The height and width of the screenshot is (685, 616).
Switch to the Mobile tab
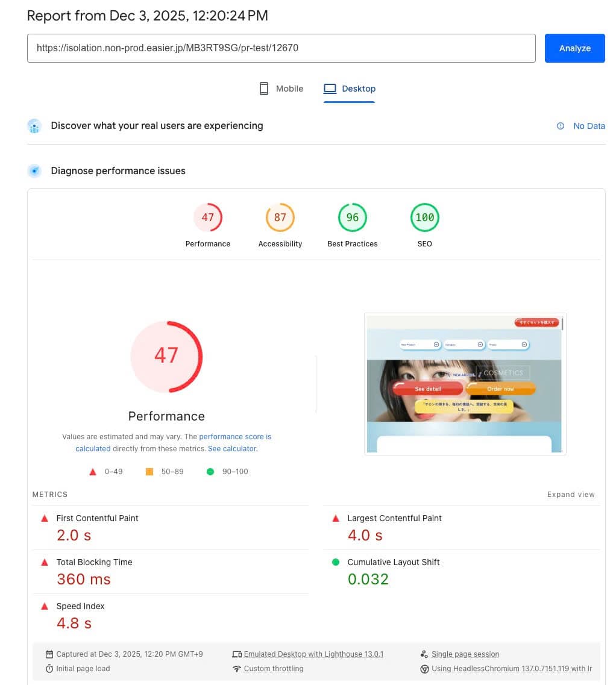(281, 88)
